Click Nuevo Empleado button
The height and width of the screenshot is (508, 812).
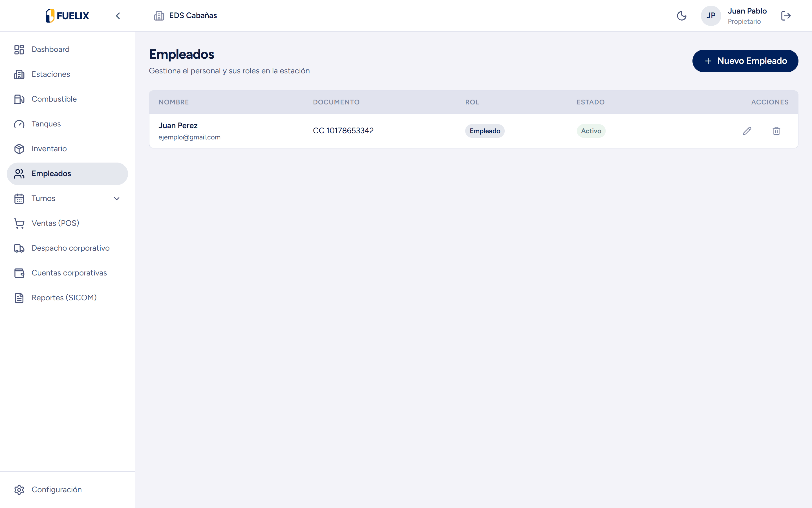click(745, 61)
